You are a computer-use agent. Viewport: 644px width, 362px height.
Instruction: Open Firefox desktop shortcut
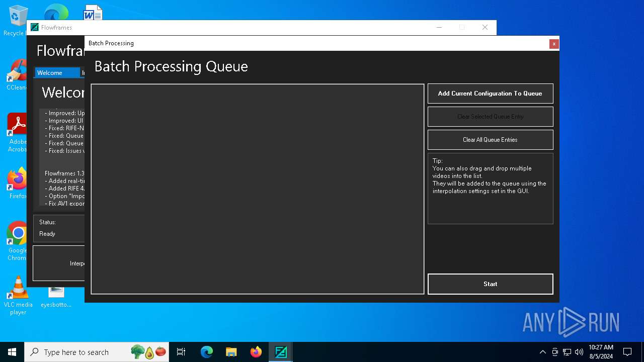coord(17,183)
